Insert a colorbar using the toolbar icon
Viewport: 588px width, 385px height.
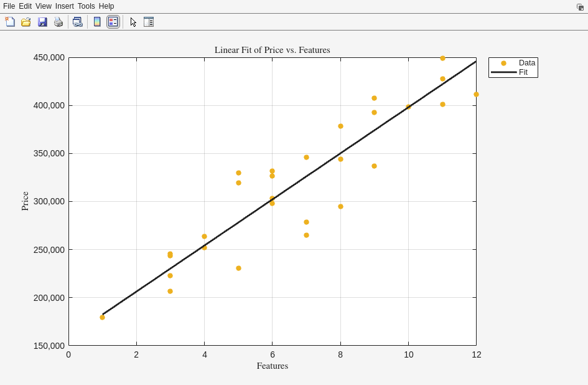97,22
